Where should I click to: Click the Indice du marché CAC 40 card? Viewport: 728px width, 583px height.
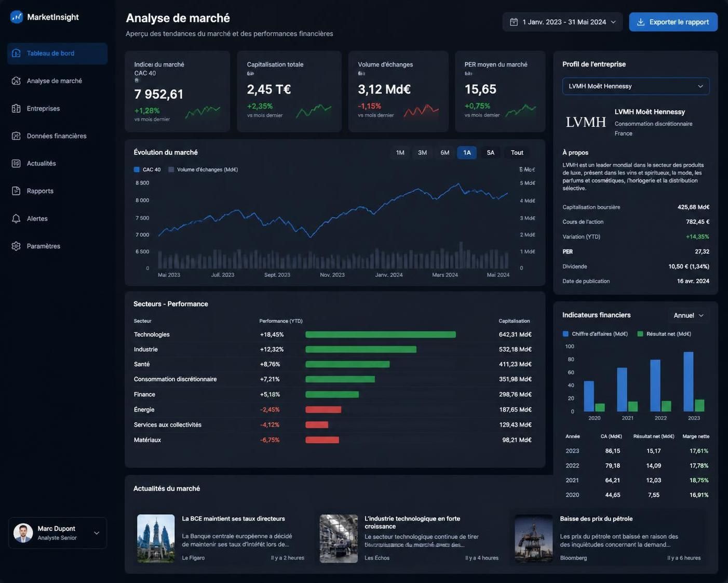point(177,91)
